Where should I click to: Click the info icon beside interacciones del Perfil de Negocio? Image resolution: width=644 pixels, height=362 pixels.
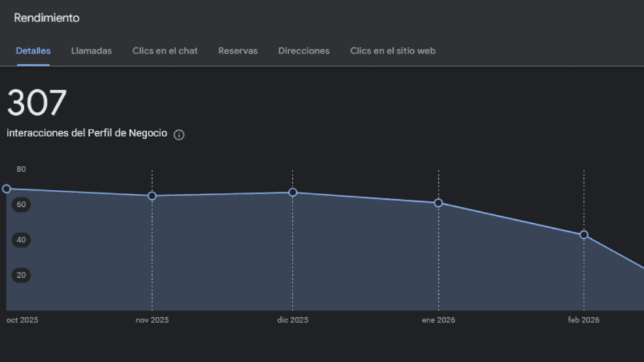(179, 134)
